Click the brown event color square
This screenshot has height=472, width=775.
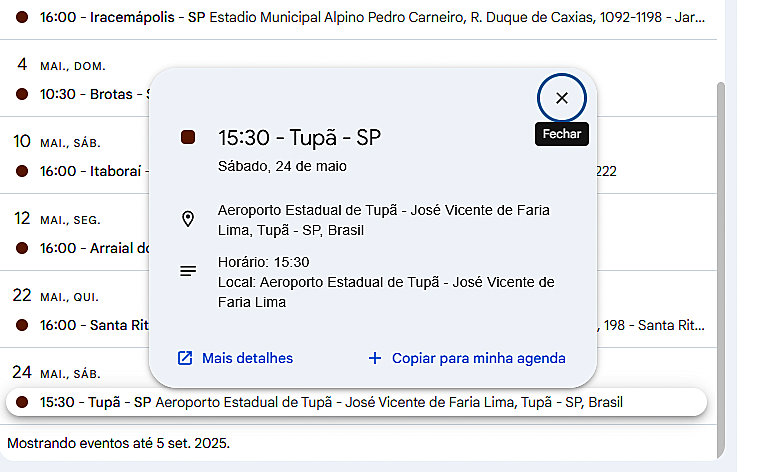188,138
